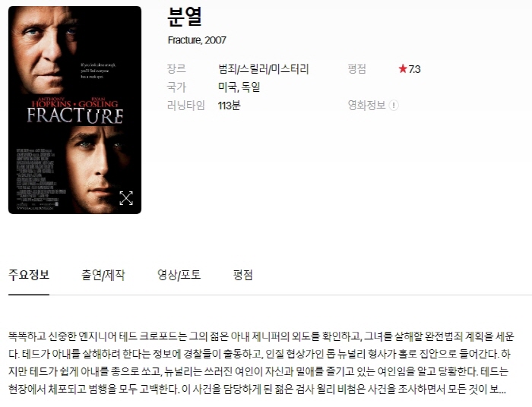Select the subtitle Fracture, 2007

point(197,40)
